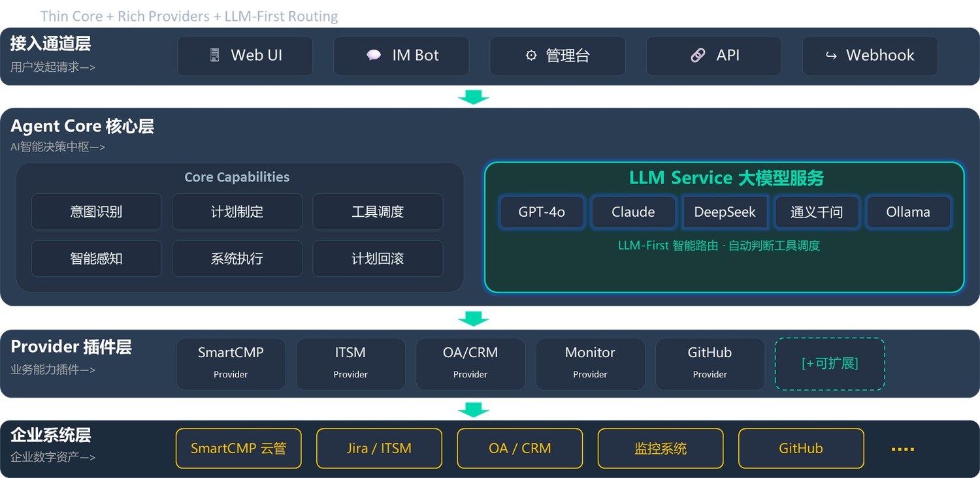Click the 接入通道层 layer title

[50, 44]
